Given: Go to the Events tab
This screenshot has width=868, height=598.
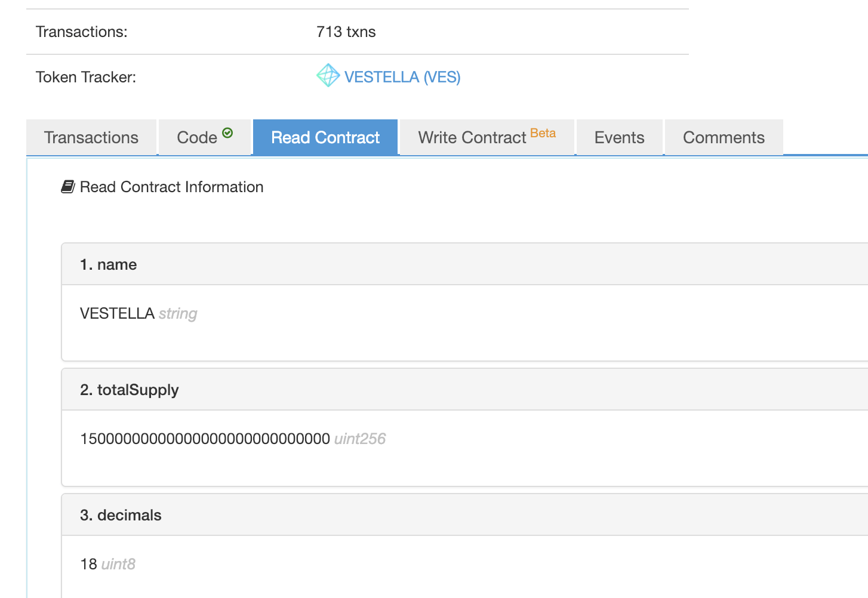Looking at the screenshot, I should 619,137.
